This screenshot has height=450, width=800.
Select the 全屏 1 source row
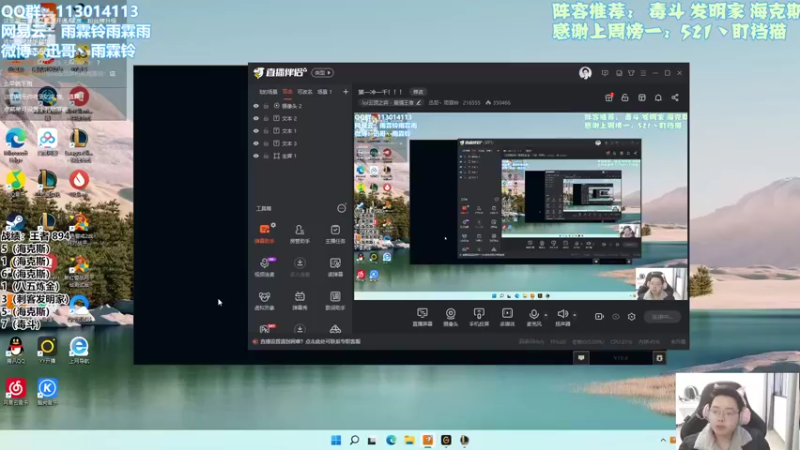coord(301,156)
